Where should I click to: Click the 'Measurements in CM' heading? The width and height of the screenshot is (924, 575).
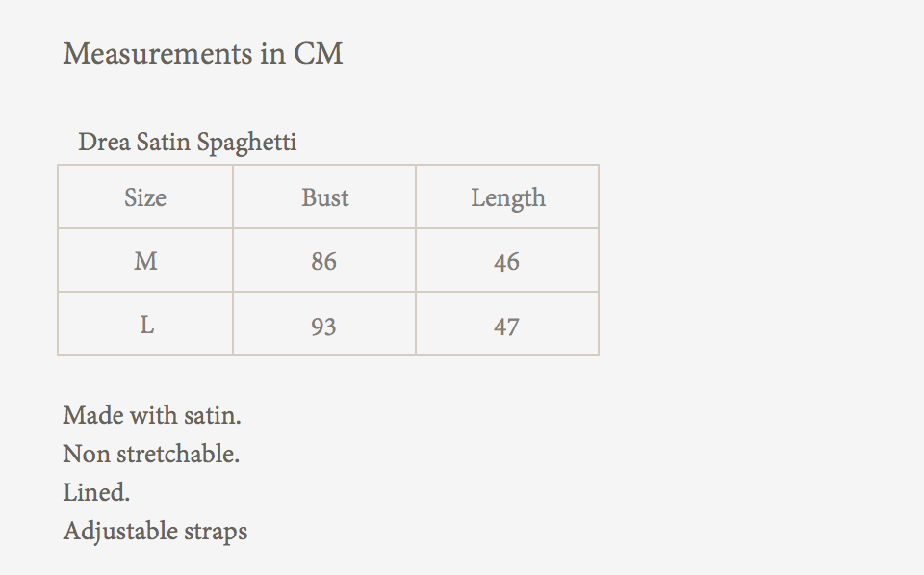(203, 53)
